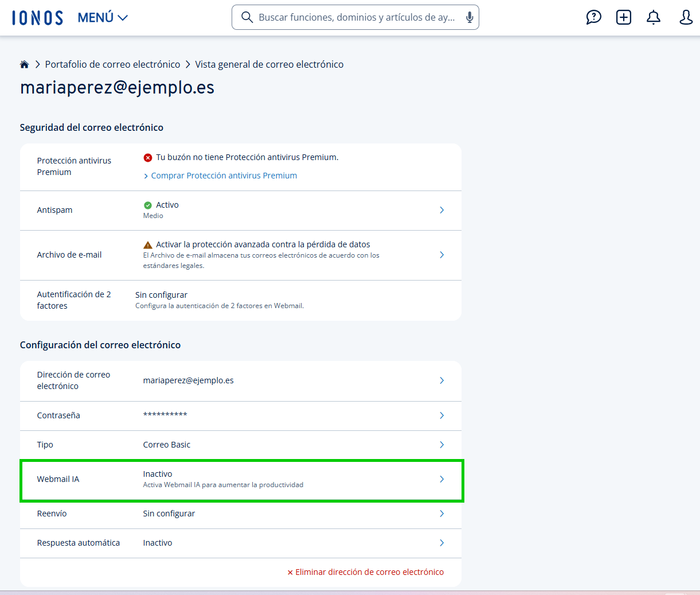Open the notifications bell

tap(654, 17)
